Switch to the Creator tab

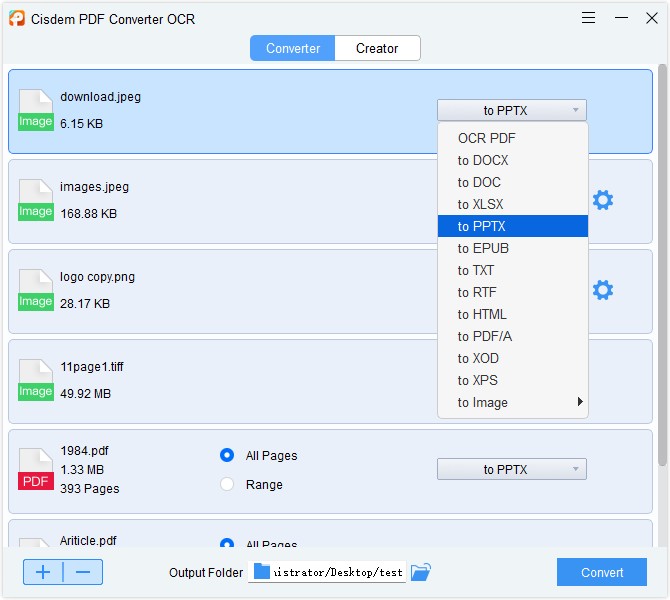tap(377, 48)
